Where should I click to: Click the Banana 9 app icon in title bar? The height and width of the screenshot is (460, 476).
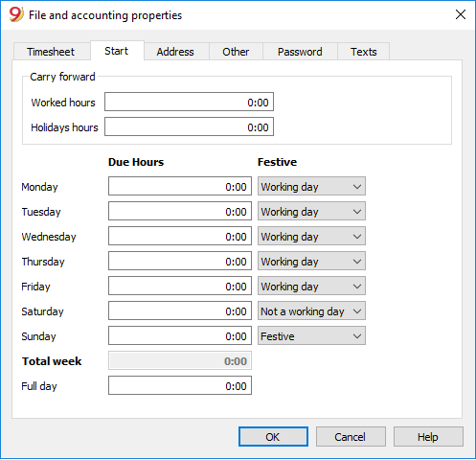tap(16, 14)
